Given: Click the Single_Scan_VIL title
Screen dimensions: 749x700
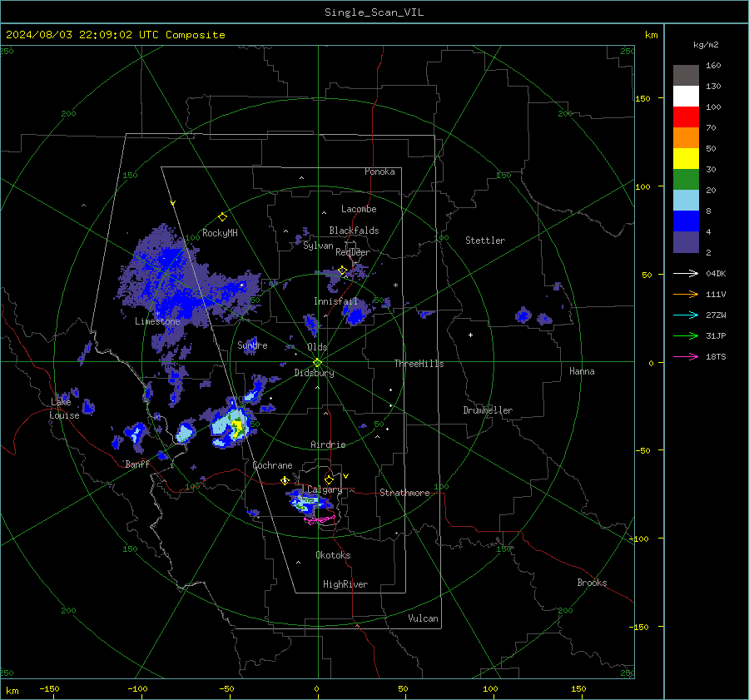Looking at the screenshot, I should [x=374, y=12].
